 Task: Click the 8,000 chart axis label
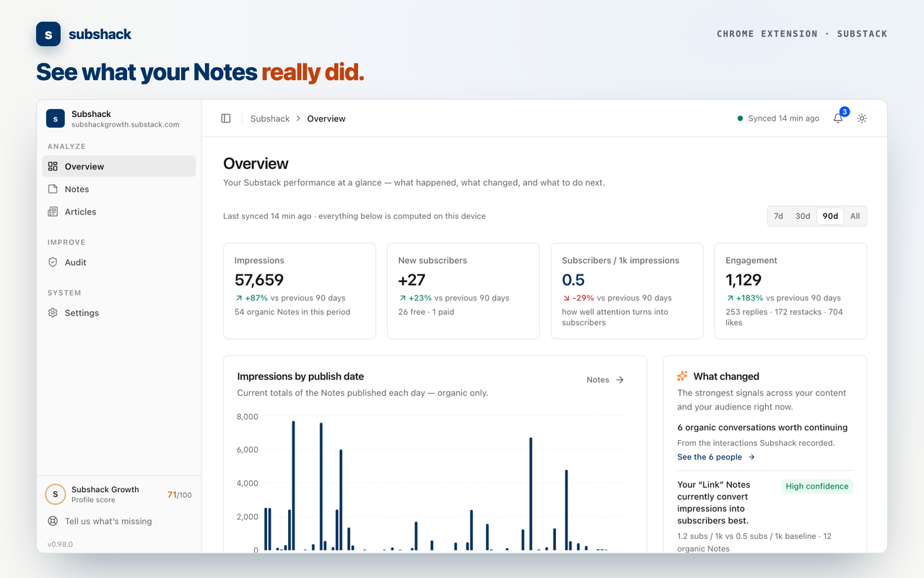coord(247,417)
